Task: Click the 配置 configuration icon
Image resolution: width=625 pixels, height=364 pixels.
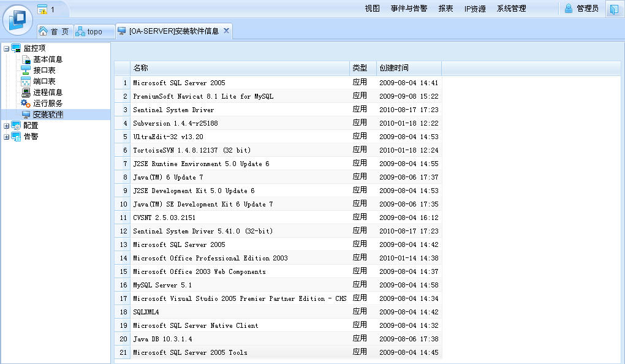Action: point(16,126)
